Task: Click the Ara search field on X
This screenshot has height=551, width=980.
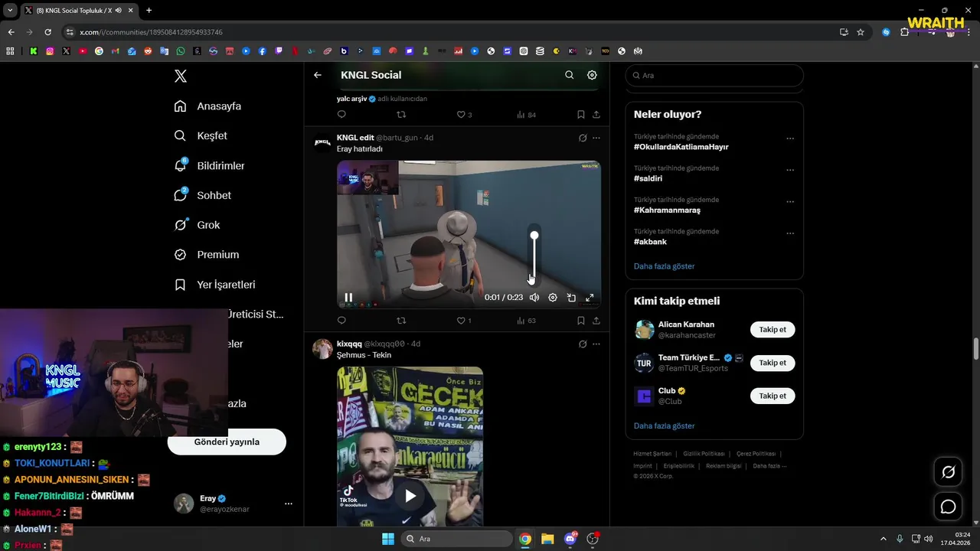Action: (714, 76)
